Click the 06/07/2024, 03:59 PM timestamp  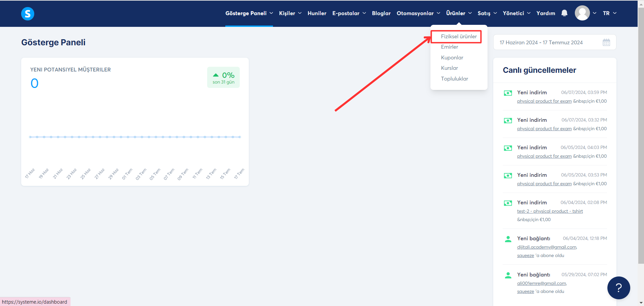(584, 93)
